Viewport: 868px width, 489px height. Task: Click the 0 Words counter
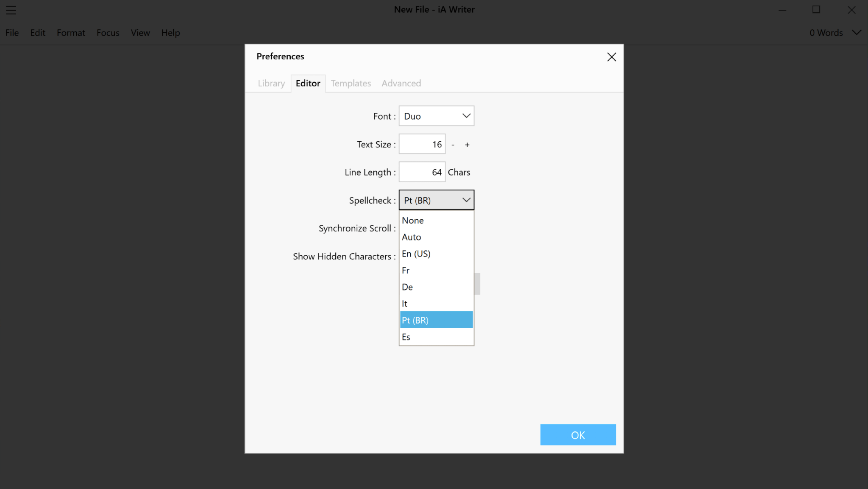[x=826, y=33]
